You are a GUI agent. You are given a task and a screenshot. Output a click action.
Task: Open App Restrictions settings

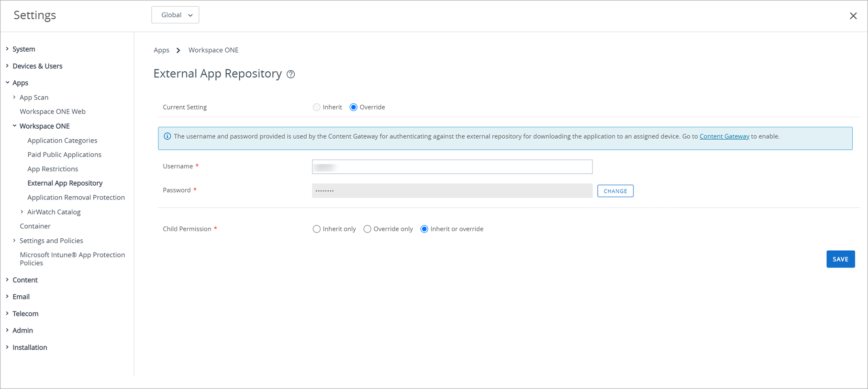[53, 169]
